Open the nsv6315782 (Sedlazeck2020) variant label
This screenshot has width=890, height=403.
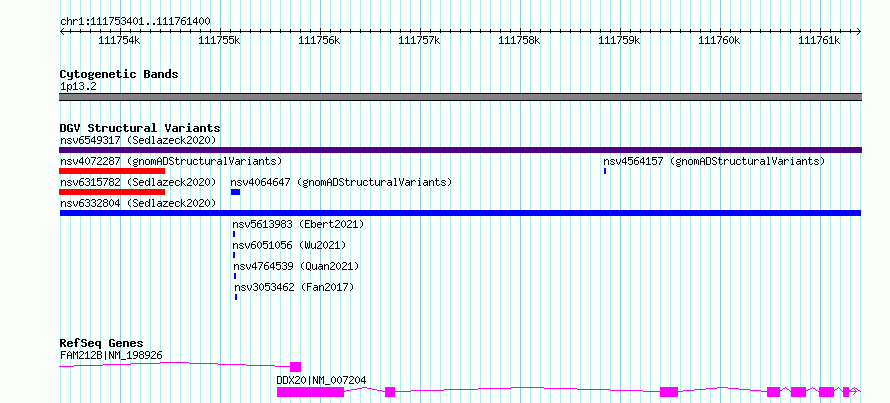138,182
